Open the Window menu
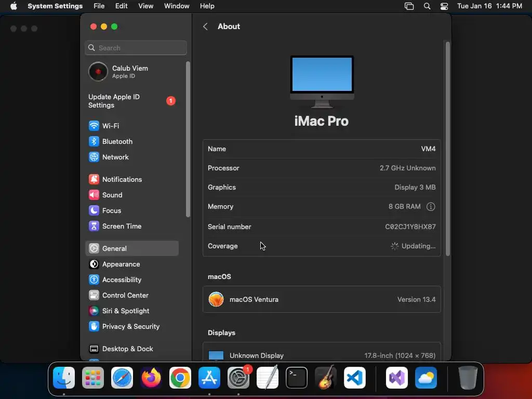The width and height of the screenshot is (532, 399). (x=177, y=6)
